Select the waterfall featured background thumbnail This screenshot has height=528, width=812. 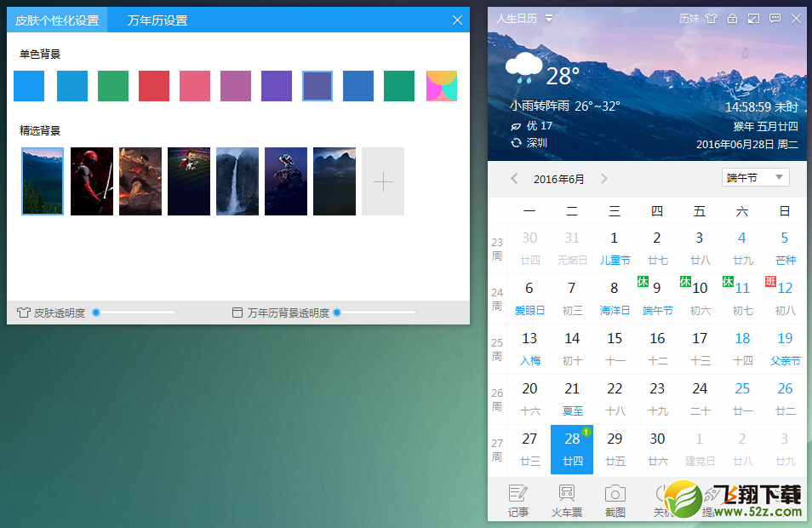(237, 181)
